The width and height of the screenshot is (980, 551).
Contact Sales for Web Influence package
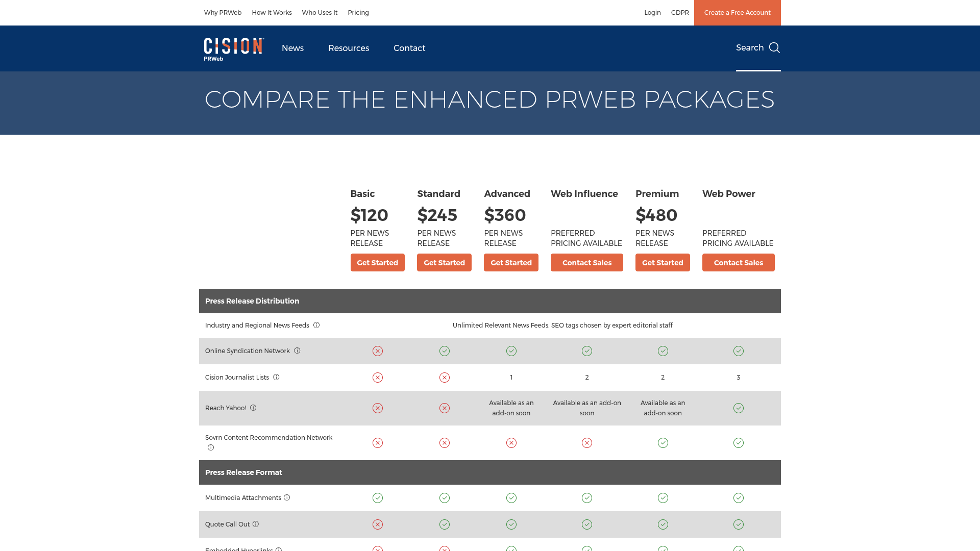tap(587, 263)
